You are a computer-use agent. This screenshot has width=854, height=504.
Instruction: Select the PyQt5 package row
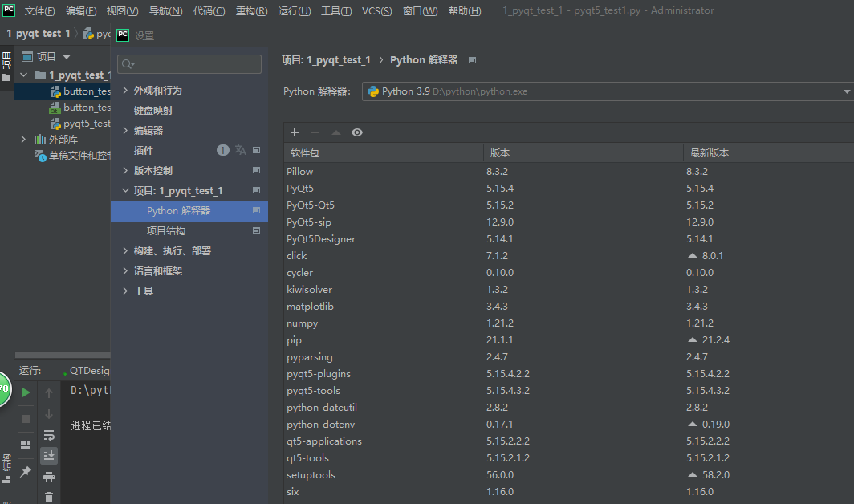(568, 189)
